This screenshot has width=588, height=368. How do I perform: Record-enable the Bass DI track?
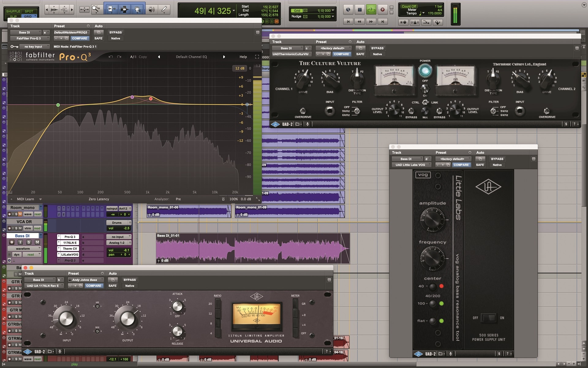(12, 242)
